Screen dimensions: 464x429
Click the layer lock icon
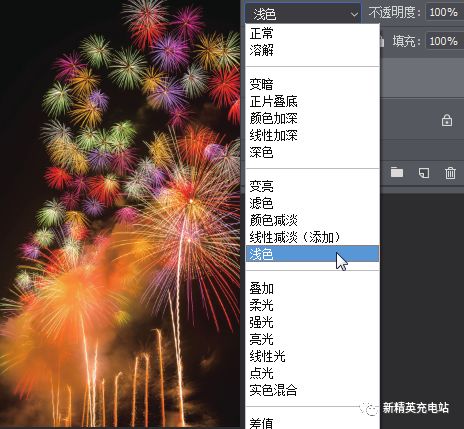[x=447, y=120]
